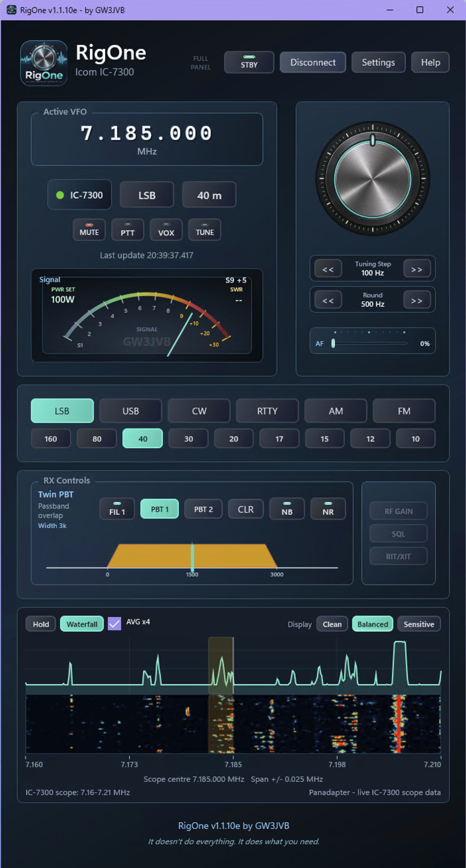Select the 40 meter band button
Viewport: 466px width, 868px height.
(143, 439)
